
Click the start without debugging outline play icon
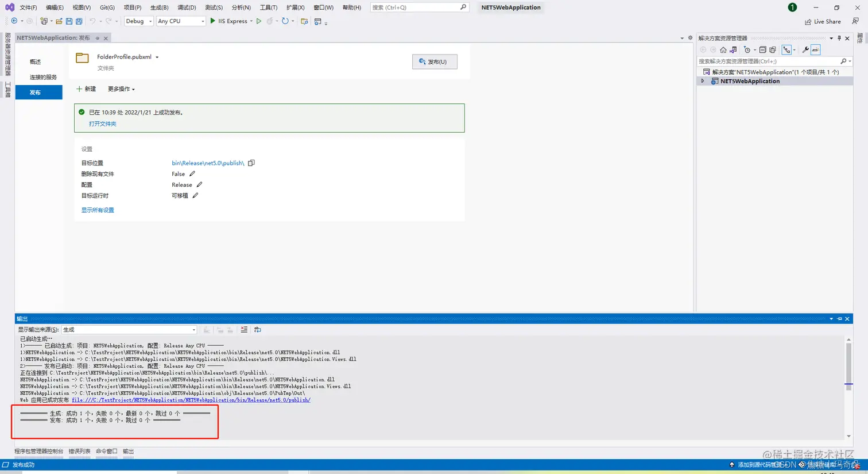tap(259, 21)
